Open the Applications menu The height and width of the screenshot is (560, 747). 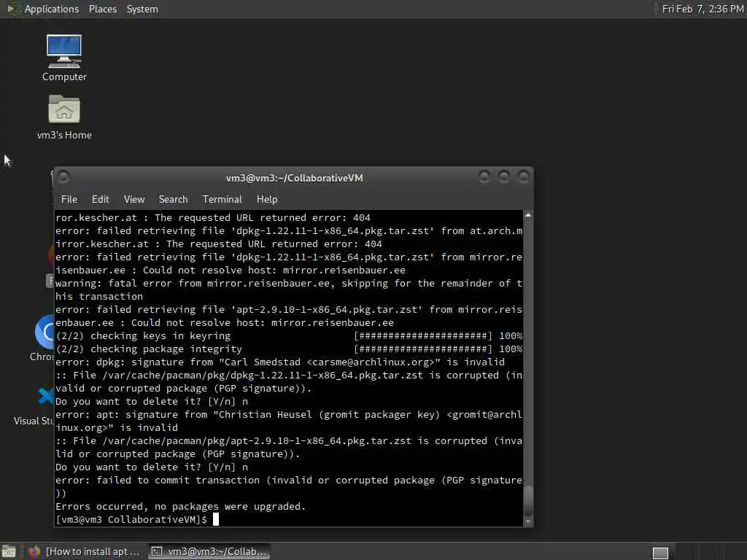[52, 9]
